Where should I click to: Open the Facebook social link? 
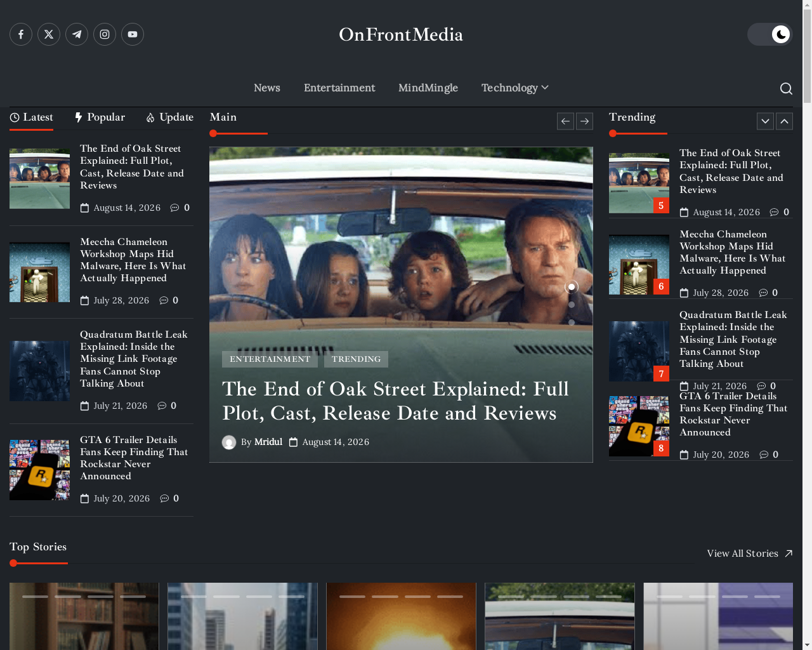click(21, 34)
